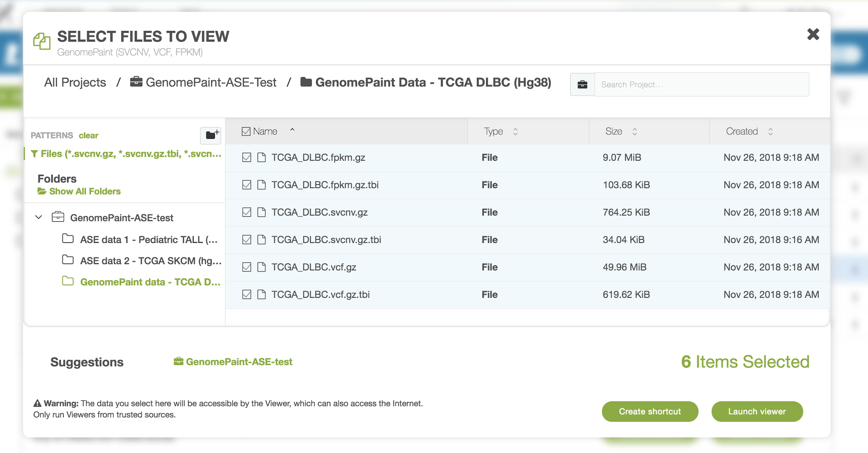Click the TCGA_DLBC.vcf.gz file name

pyautogui.click(x=314, y=267)
